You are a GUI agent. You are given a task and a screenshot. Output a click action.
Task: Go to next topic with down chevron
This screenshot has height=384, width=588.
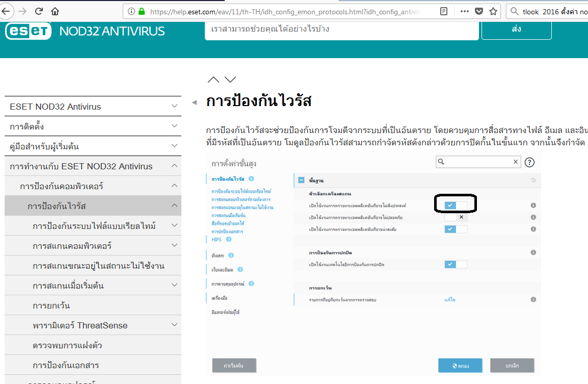pyautogui.click(x=230, y=79)
